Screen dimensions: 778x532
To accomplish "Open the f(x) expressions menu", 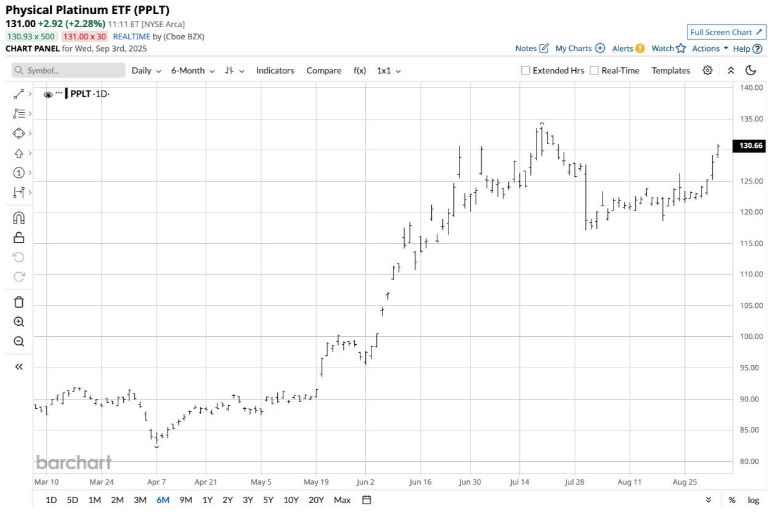I will click(x=360, y=70).
